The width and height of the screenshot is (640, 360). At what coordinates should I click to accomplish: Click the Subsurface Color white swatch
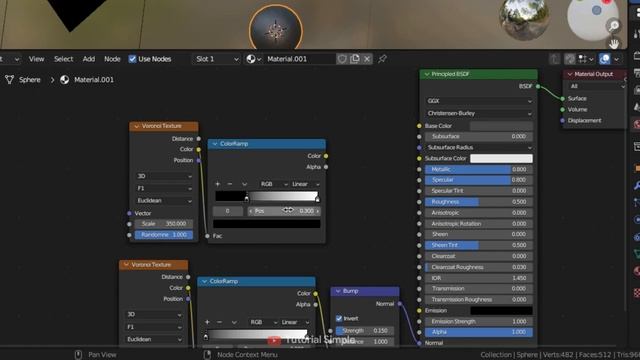501,158
